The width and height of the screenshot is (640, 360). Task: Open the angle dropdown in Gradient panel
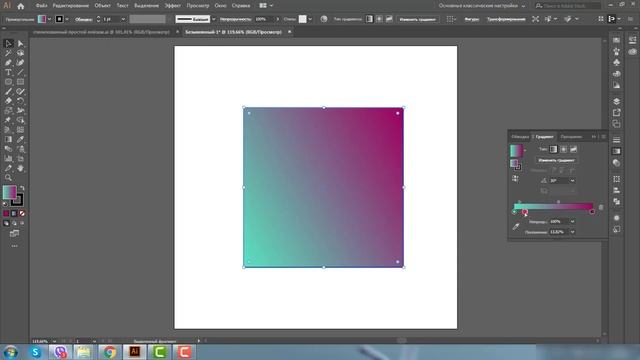[x=572, y=180]
